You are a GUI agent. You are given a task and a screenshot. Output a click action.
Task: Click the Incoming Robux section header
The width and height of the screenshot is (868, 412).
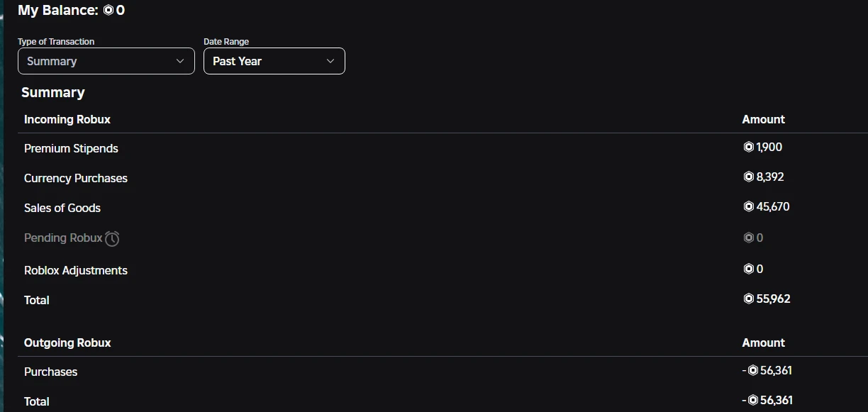67,119
